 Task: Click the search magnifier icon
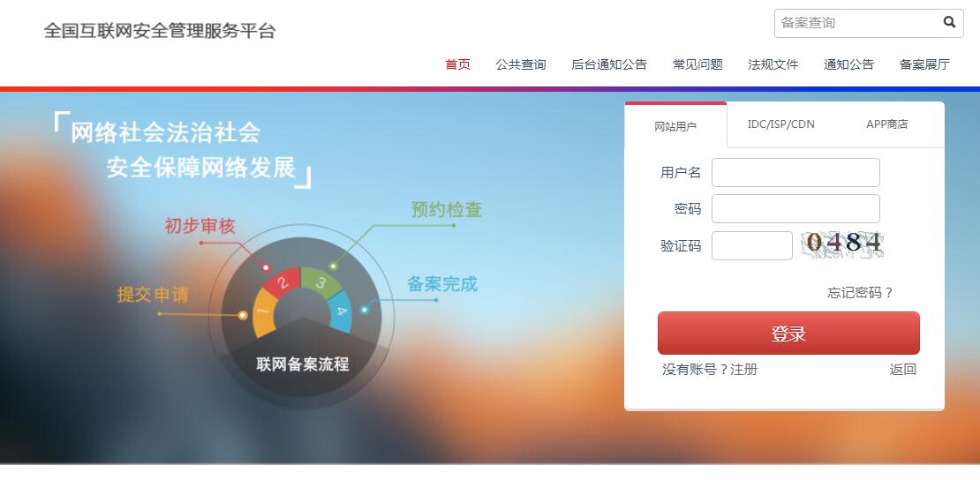click(949, 23)
